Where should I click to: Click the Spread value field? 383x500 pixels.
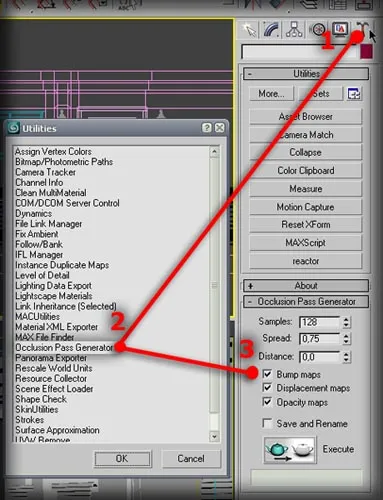point(319,339)
